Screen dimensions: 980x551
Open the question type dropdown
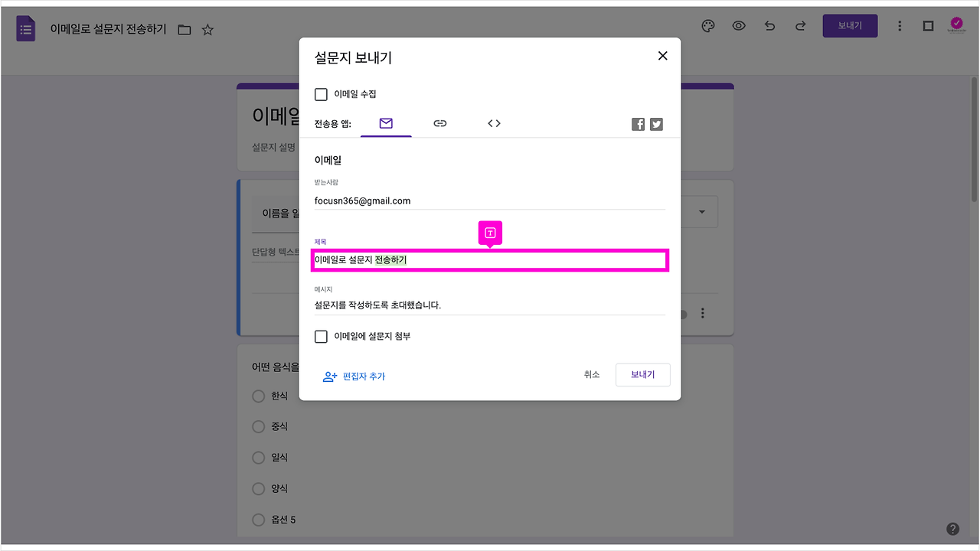click(701, 211)
